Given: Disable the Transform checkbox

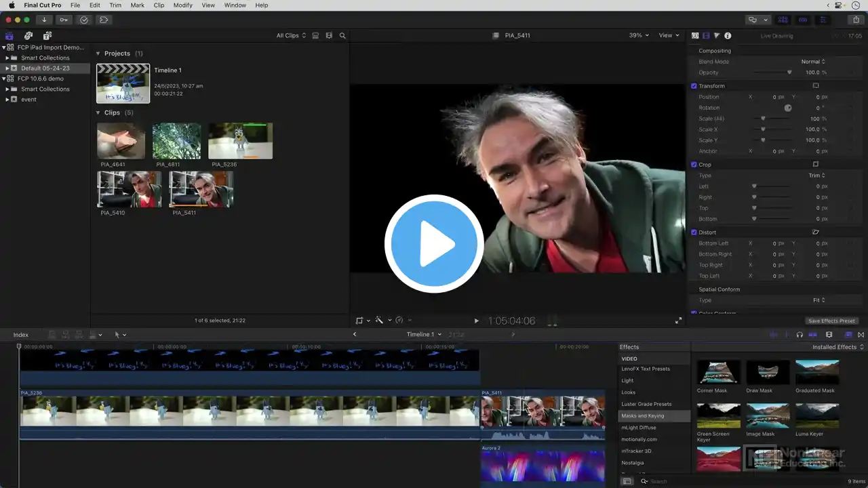Looking at the screenshot, I should pyautogui.click(x=694, y=86).
